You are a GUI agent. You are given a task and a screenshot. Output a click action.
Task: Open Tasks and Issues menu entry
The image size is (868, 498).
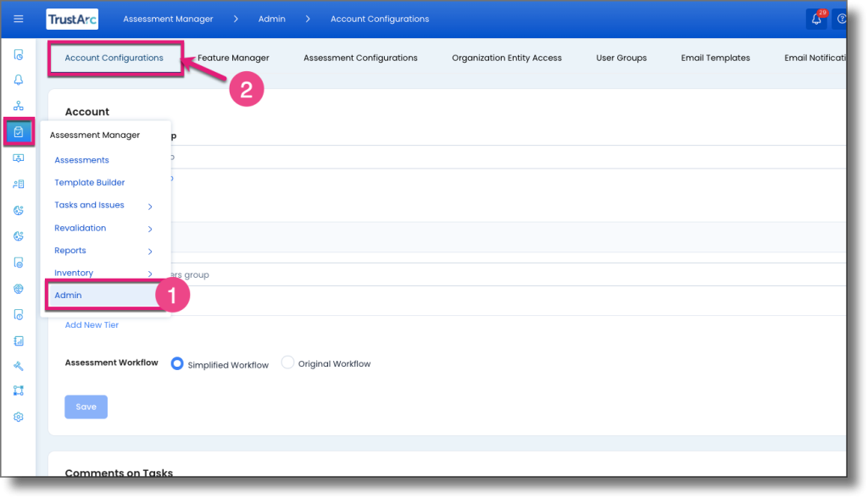pos(89,205)
